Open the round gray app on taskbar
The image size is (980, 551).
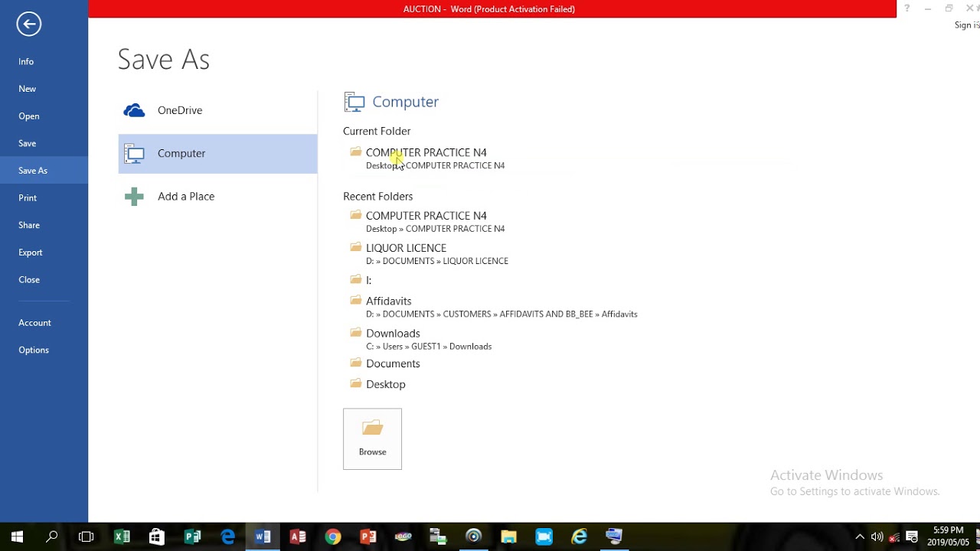pyautogui.click(x=473, y=536)
